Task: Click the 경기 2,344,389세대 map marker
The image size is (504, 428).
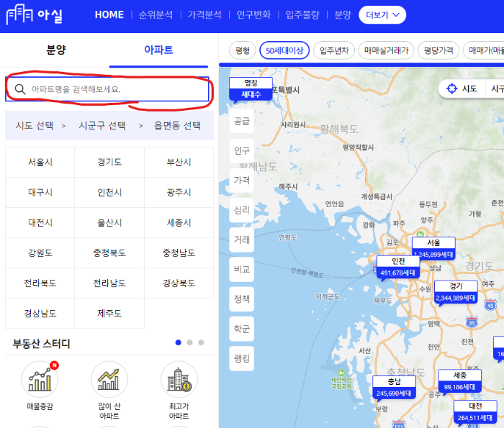Action: pos(456,292)
